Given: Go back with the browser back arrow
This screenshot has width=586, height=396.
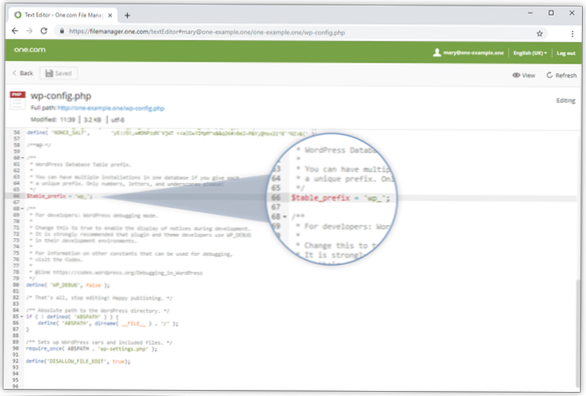Looking at the screenshot, I should [15, 31].
